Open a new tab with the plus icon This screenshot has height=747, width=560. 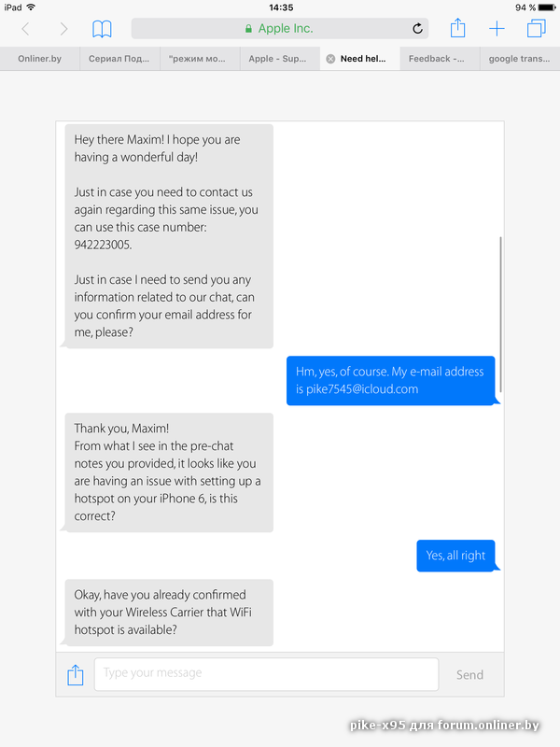[x=497, y=29]
